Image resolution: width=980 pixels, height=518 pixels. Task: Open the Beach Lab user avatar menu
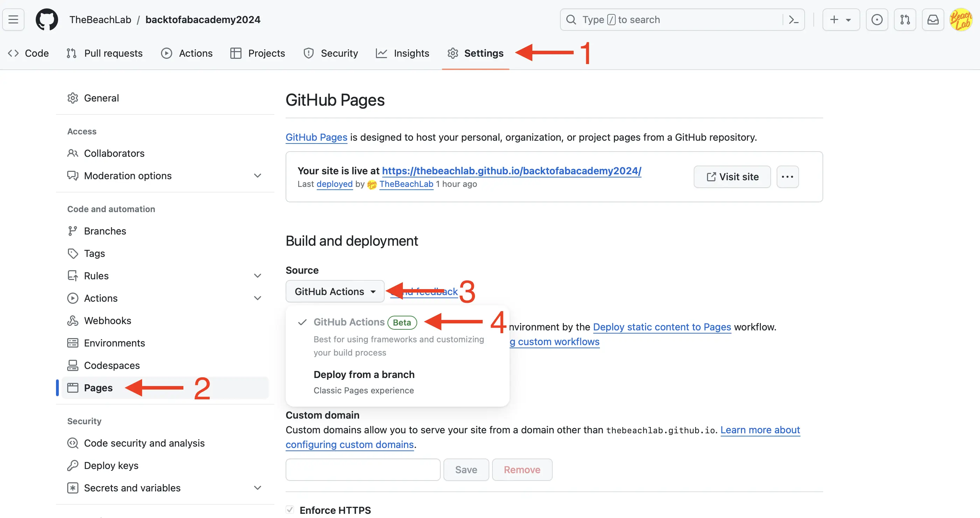pos(961,19)
